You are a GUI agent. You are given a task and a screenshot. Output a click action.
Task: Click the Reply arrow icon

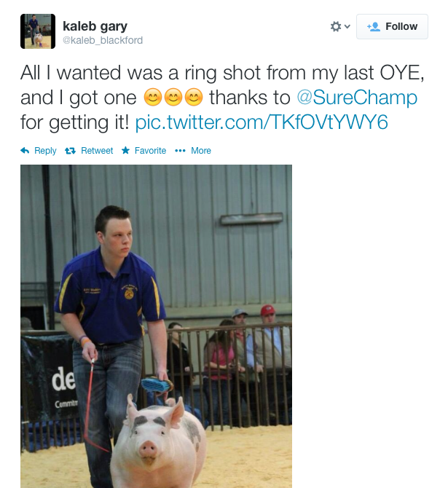coord(25,151)
